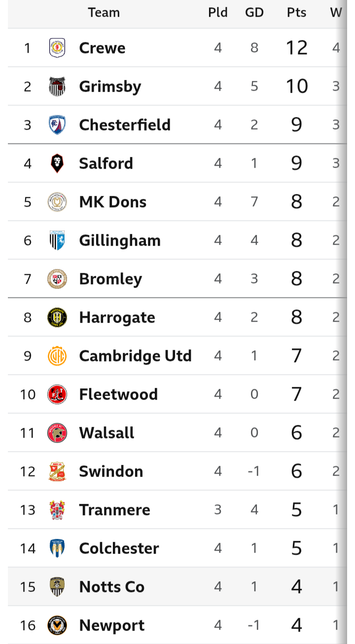Click the Pld column header
355x644 pixels.
[x=218, y=13]
